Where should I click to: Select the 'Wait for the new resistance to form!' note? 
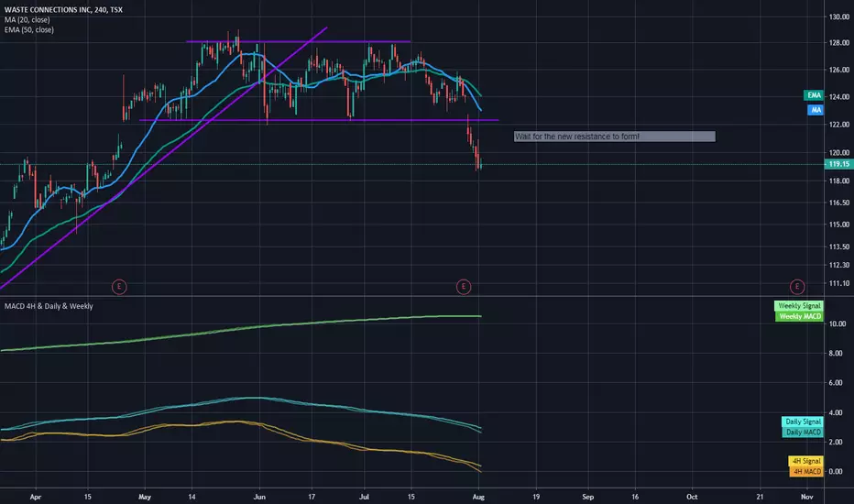614,137
